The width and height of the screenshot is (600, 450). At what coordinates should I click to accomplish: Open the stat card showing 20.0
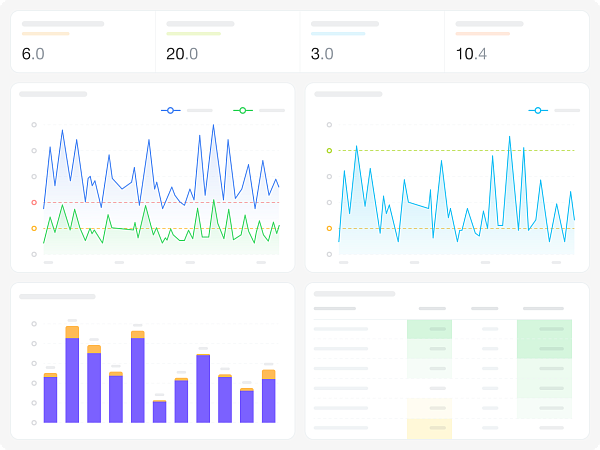pyautogui.click(x=227, y=42)
